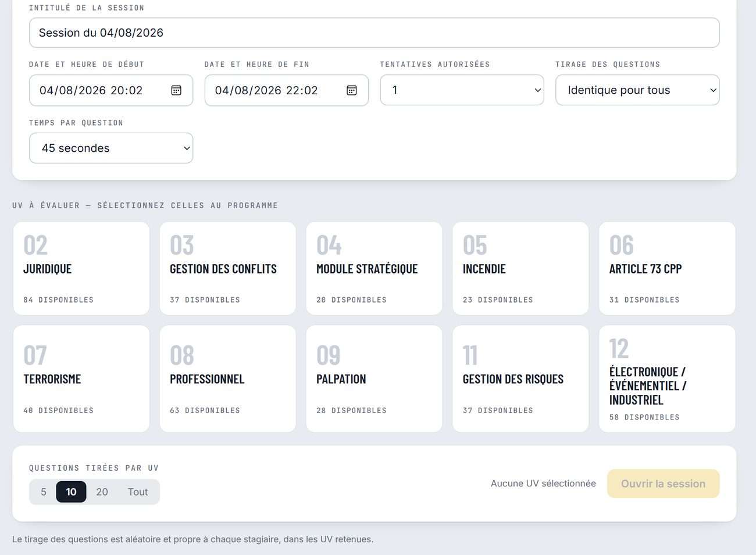The image size is (756, 555).
Task: Expand the Temps par question dropdown
Action: [x=111, y=148]
